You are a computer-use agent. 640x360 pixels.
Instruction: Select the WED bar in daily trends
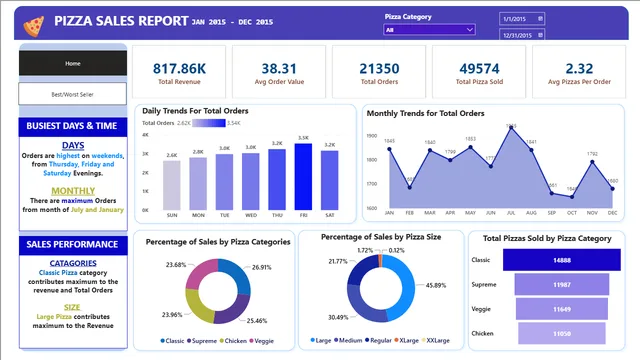(x=251, y=182)
